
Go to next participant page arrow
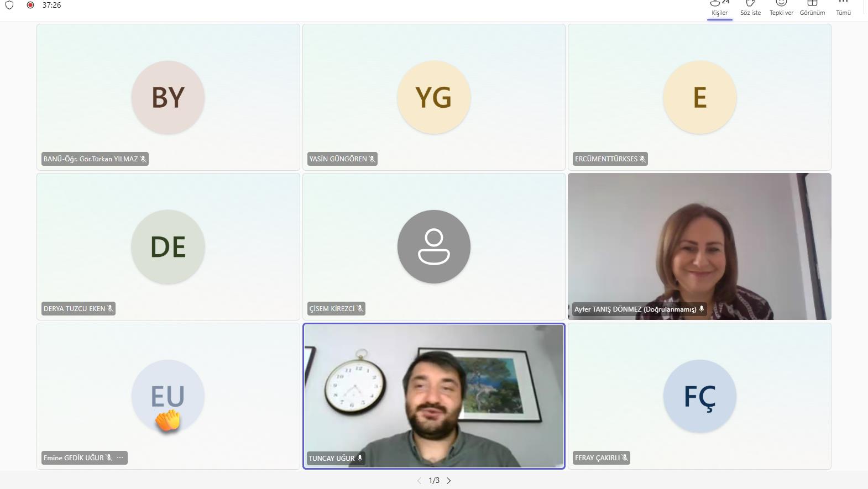tap(449, 481)
